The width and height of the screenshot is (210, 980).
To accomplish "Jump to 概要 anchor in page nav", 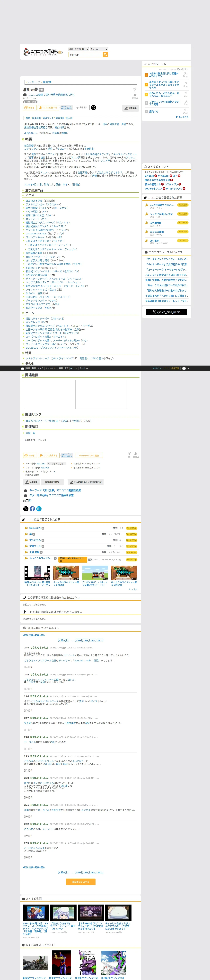I will pyautogui.click(x=27, y=118).
